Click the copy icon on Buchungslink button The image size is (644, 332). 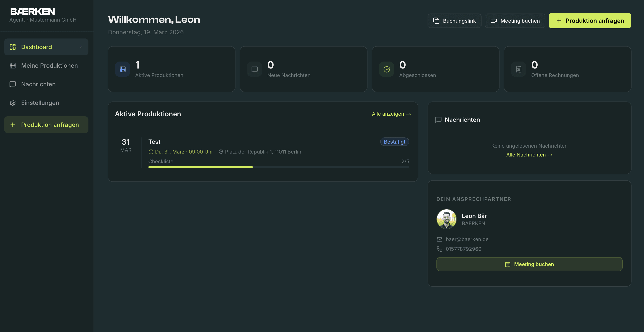(x=436, y=21)
